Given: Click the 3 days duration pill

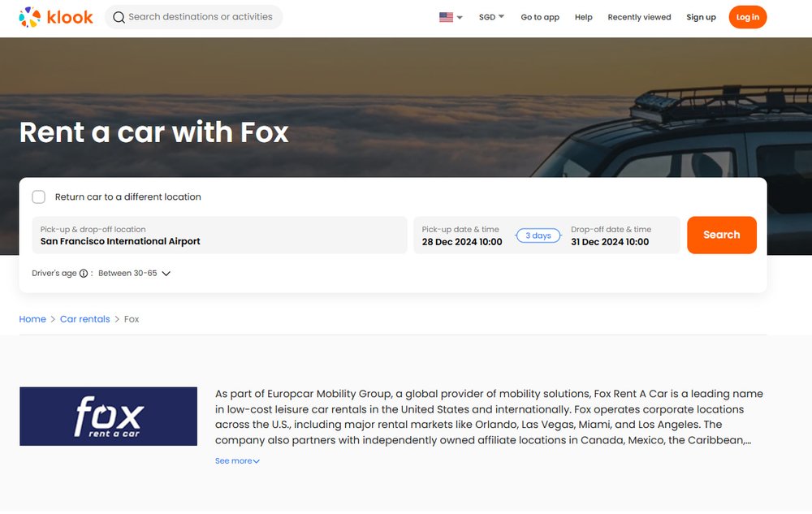Looking at the screenshot, I should point(538,235).
